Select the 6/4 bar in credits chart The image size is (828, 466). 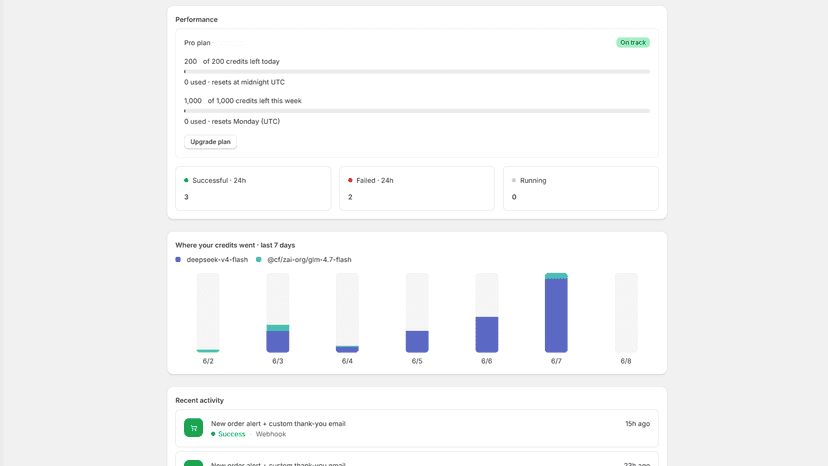coord(347,313)
